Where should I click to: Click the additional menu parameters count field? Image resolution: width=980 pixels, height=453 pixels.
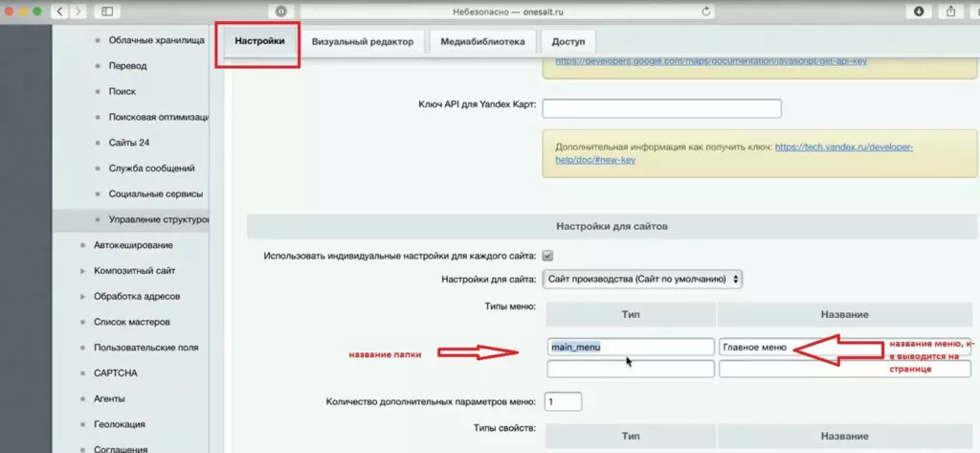[563, 401]
